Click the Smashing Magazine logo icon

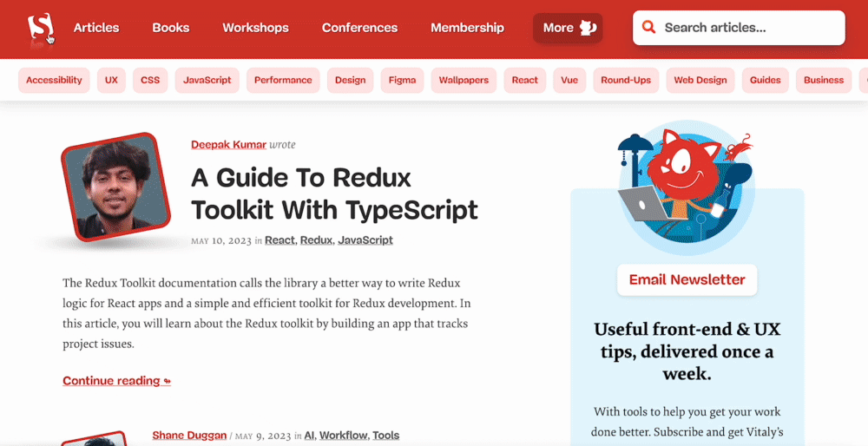(x=40, y=27)
